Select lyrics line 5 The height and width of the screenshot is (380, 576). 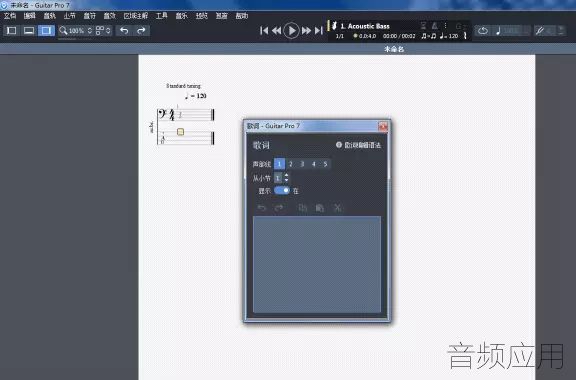click(x=325, y=164)
